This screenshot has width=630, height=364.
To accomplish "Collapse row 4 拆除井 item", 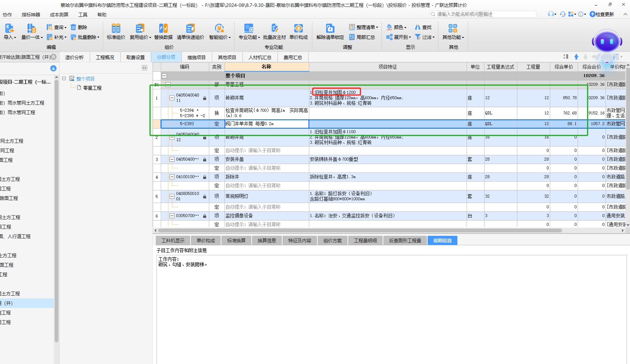I will tap(172, 177).
